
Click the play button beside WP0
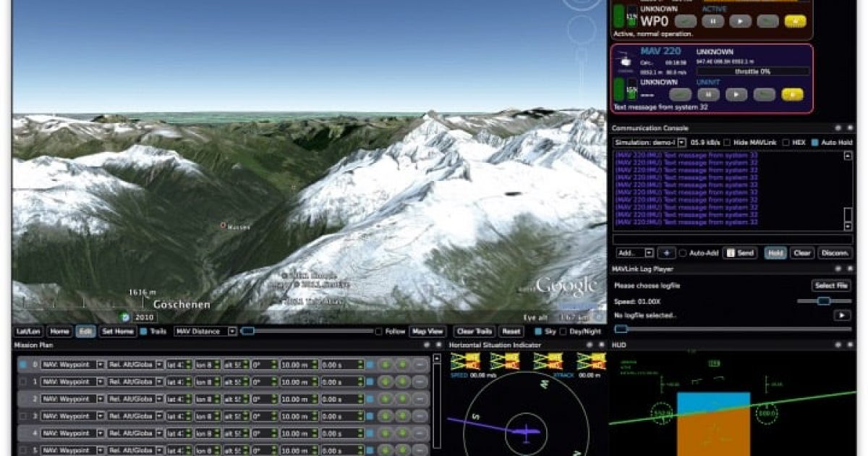tap(739, 21)
